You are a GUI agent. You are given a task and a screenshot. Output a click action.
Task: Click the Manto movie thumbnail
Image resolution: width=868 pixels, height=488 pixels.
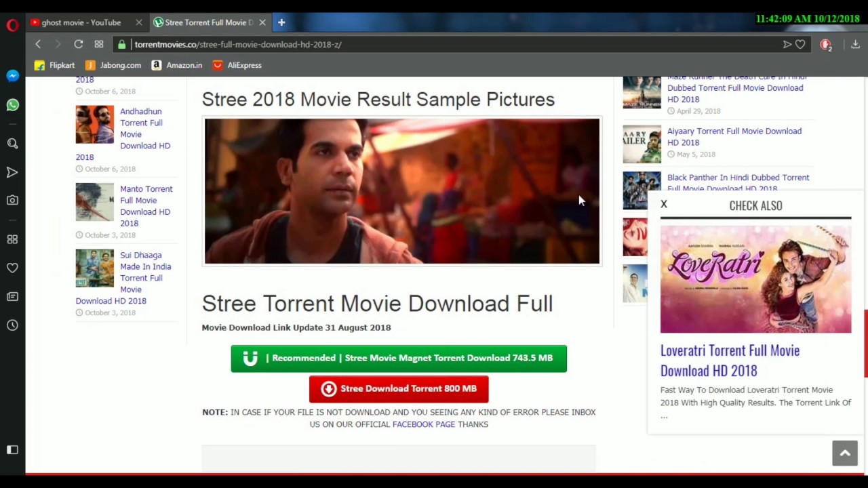tap(95, 202)
